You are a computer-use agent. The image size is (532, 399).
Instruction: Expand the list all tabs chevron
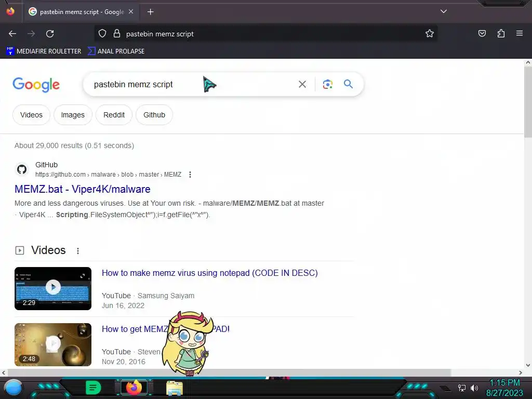(444, 11)
